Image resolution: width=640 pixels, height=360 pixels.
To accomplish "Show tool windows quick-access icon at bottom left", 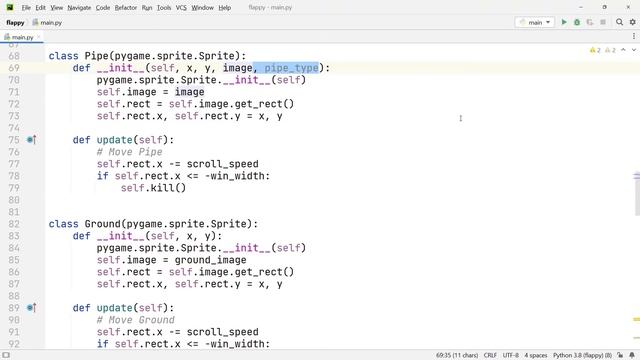I will click(6, 355).
